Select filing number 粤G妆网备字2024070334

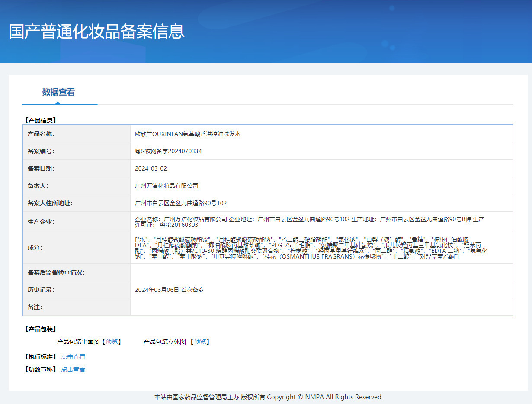coord(168,151)
